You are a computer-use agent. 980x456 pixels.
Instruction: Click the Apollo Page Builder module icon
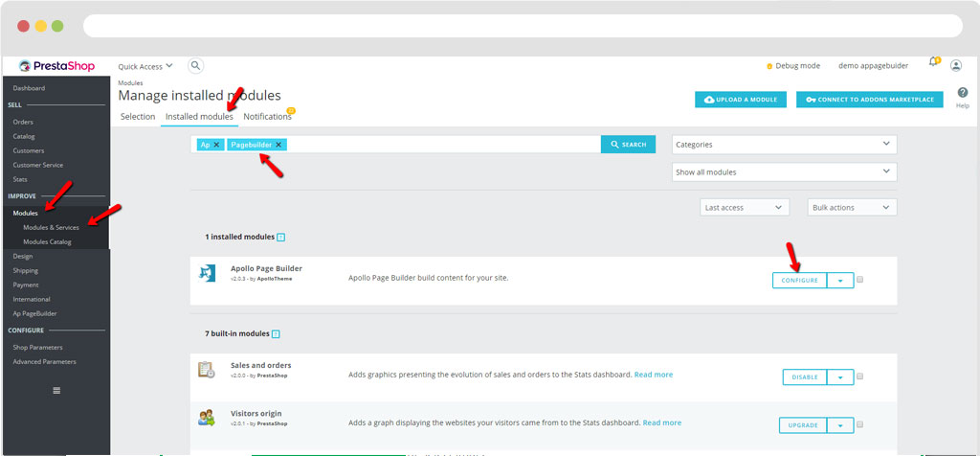(x=207, y=273)
